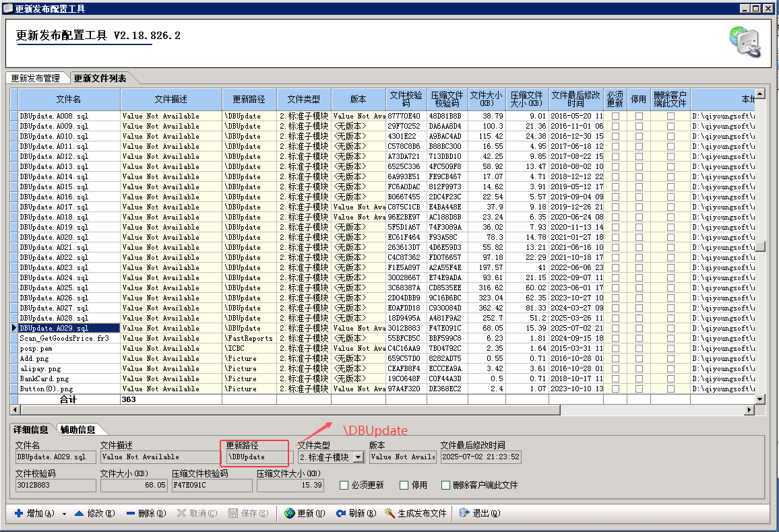Screen dimensions: 779x532
Task: Open 文件类型 cell dropdown for DBUpdate.A008.sql row
Action: tap(304, 116)
